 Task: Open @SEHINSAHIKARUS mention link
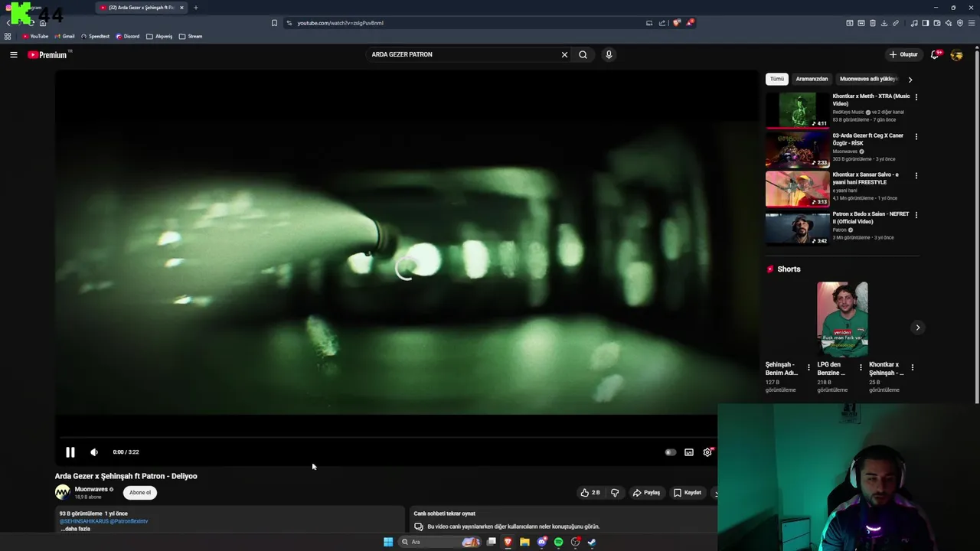coord(83,521)
